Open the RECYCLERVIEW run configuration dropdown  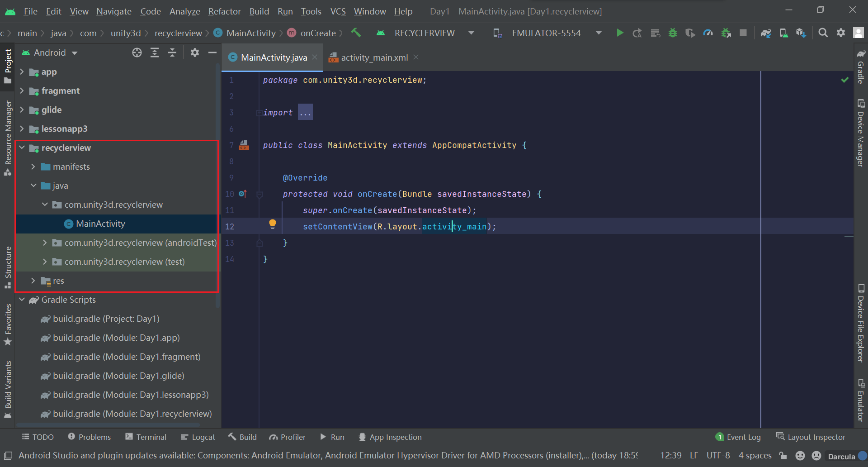425,33
